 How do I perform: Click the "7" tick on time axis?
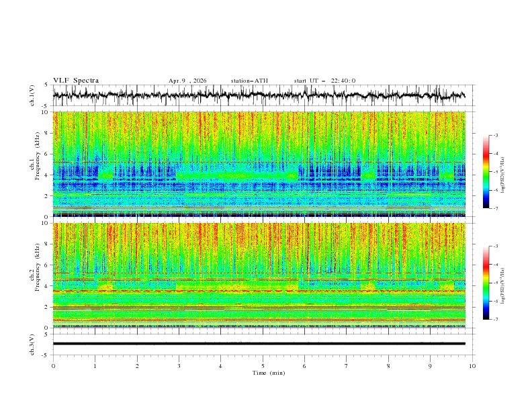click(347, 366)
